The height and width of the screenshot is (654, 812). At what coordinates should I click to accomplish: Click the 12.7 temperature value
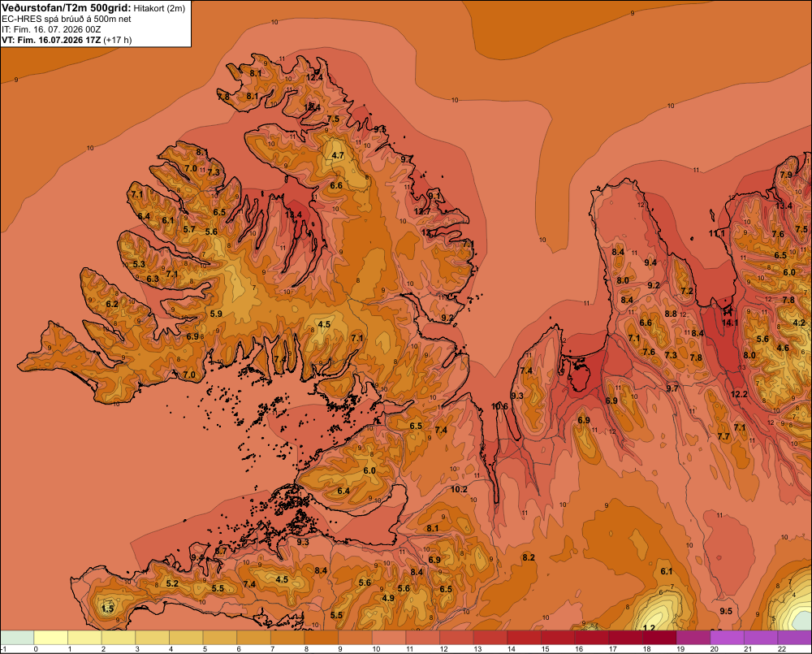422,211
